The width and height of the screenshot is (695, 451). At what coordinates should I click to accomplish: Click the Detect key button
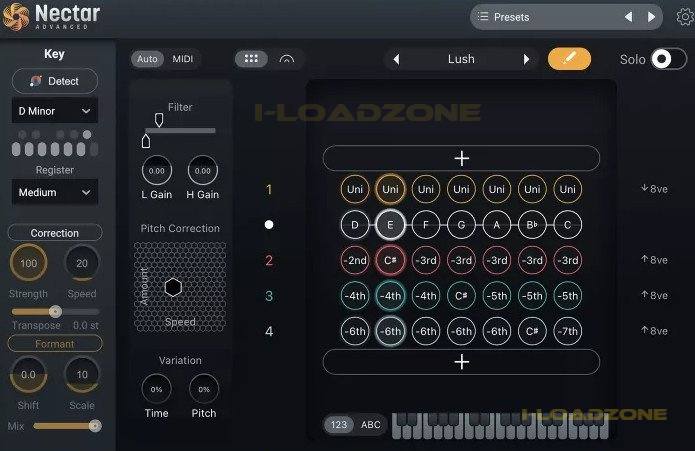[55, 81]
